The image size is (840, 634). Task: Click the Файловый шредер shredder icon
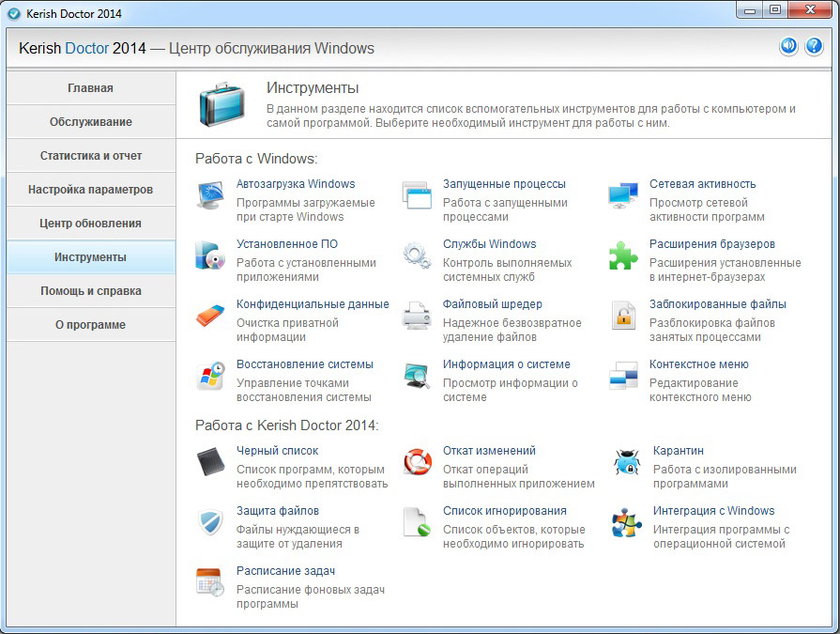coord(417,316)
